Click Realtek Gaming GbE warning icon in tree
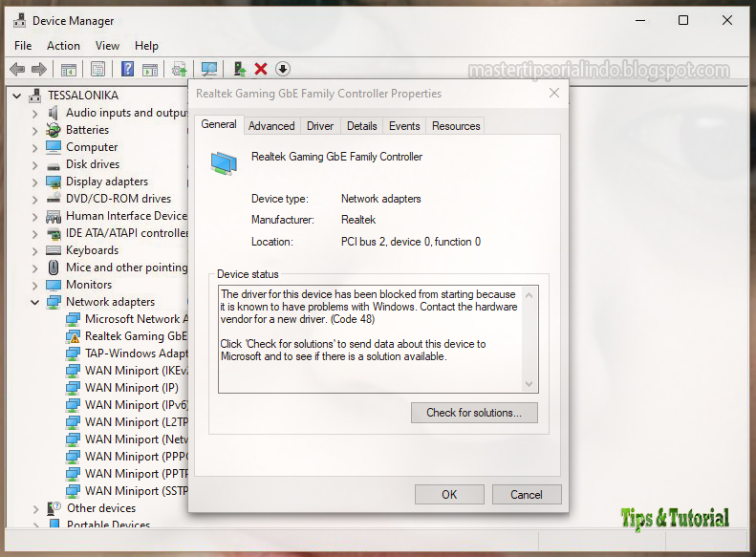Viewport: 756px width, 557px height. pyautogui.click(x=73, y=336)
